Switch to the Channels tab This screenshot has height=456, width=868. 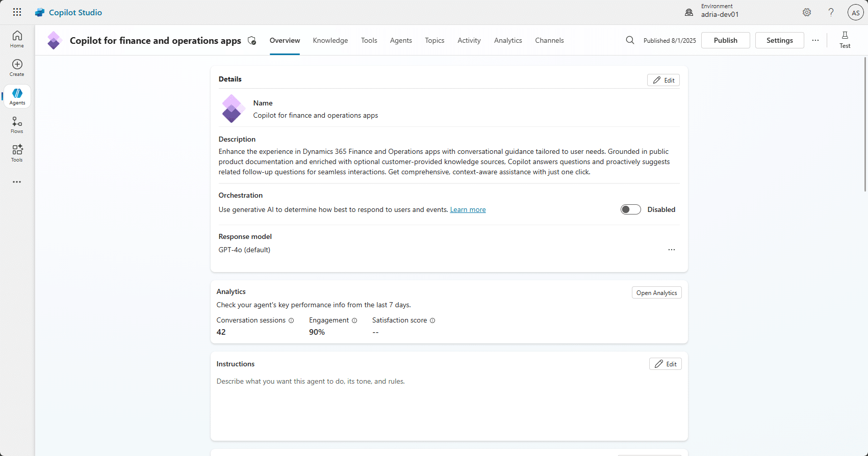[x=549, y=40]
